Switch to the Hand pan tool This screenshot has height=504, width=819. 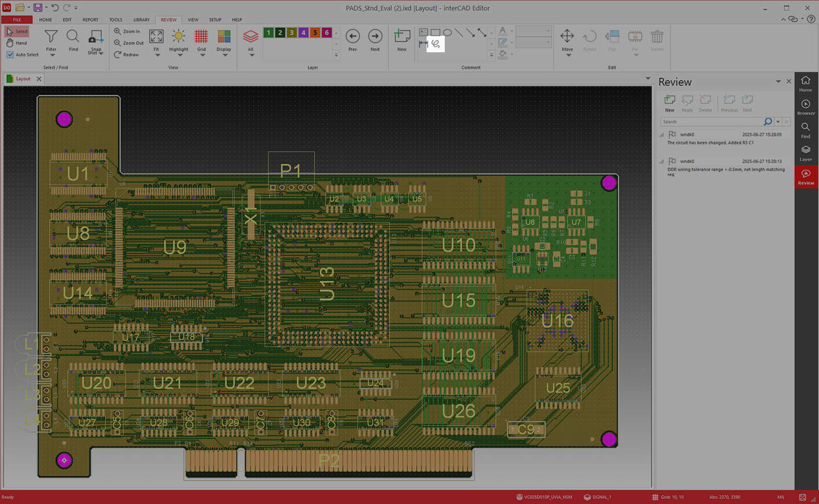click(x=16, y=43)
